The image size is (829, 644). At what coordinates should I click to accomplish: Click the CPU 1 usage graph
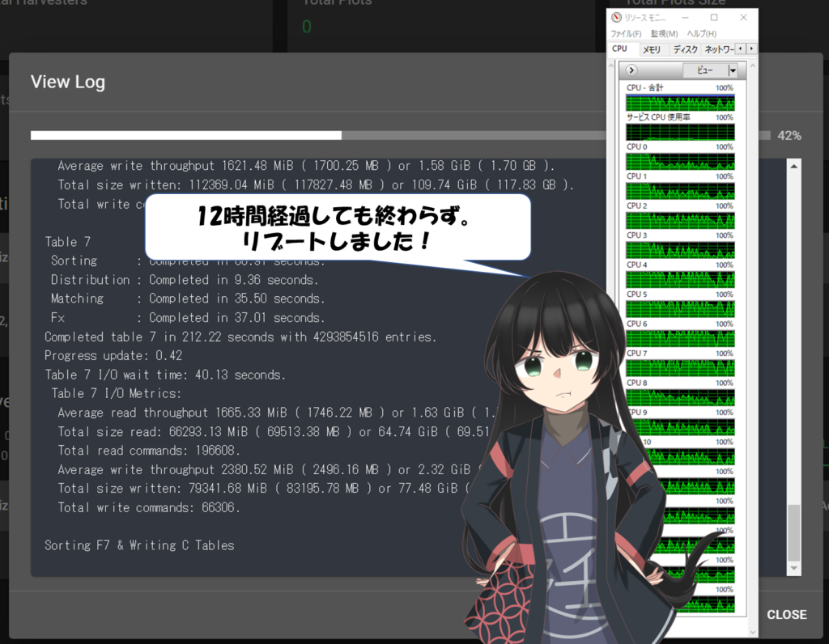coord(680,191)
